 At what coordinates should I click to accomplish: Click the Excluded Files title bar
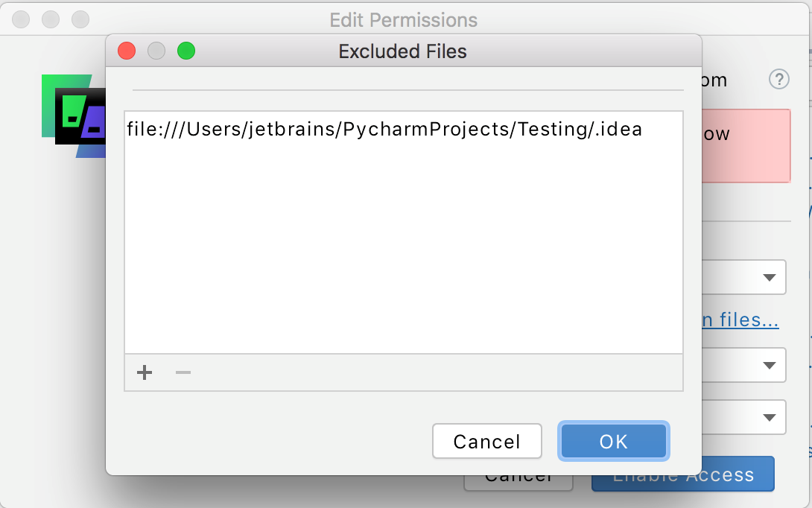tap(402, 51)
